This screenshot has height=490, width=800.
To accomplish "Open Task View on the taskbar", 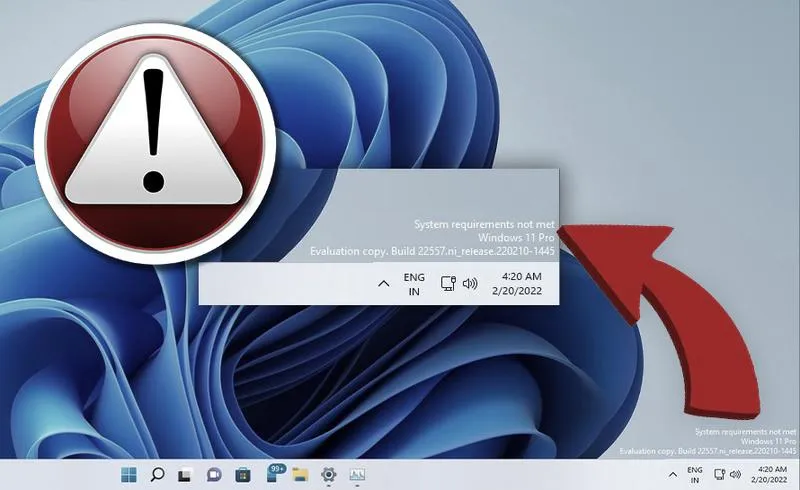I will [185, 475].
